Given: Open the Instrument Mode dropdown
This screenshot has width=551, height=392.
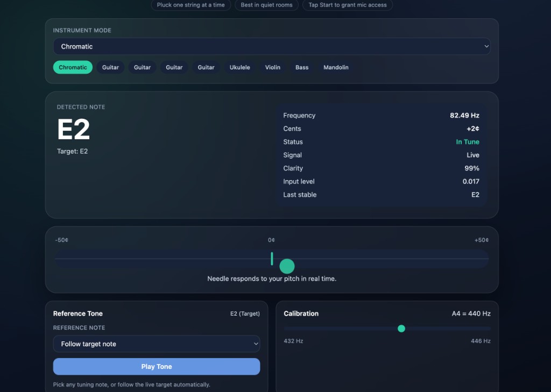Looking at the screenshot, I should pyautogui.click(x=272, y=46).
